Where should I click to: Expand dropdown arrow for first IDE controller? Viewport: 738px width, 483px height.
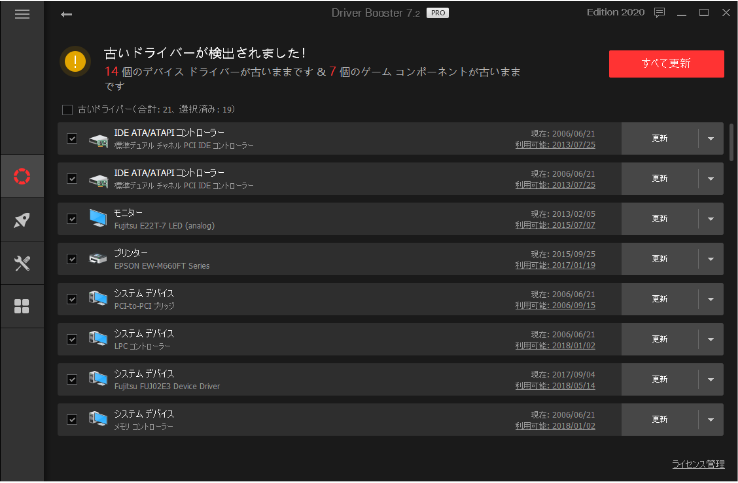[711, 138]
